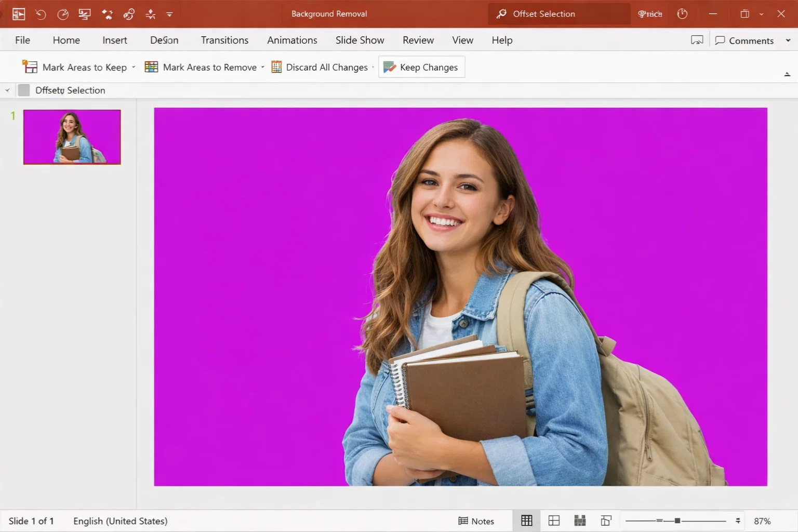Switch to Normal view in status bar

[x=526, y=521]
